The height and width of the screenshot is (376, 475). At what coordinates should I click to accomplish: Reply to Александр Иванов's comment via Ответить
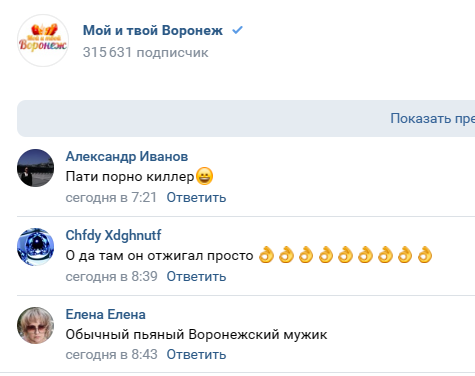click(x=196, y=197)
